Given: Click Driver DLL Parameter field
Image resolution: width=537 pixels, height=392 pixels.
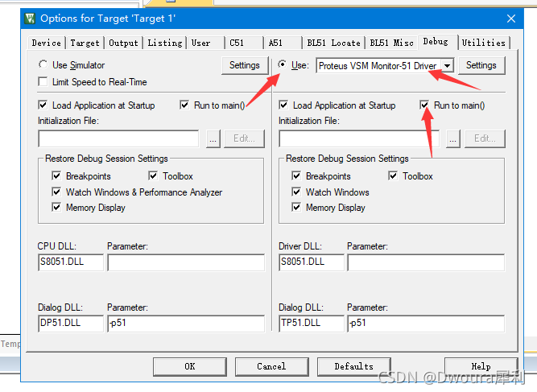Looking at the screenshot, I should 426,262.
